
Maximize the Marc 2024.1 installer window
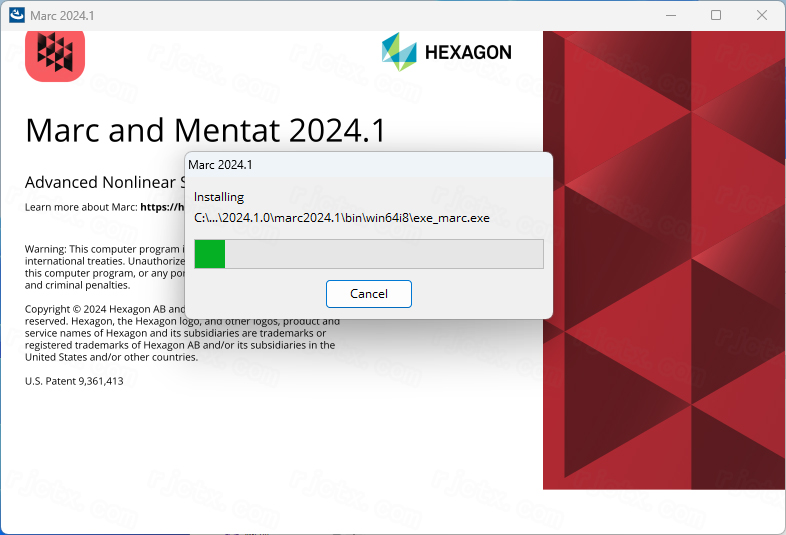point(716,16)
